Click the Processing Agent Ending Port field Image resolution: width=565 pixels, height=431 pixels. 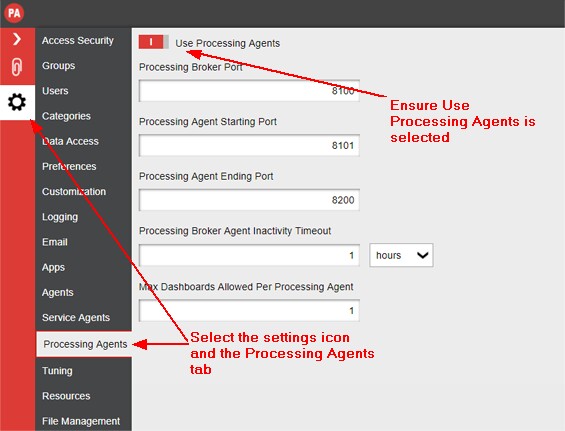click(249, 200)
